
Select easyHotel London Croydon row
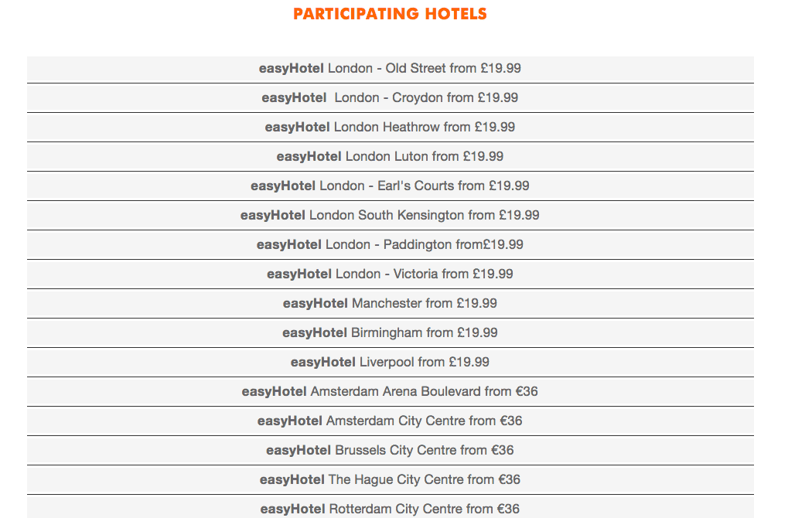[x=391, y=98]
